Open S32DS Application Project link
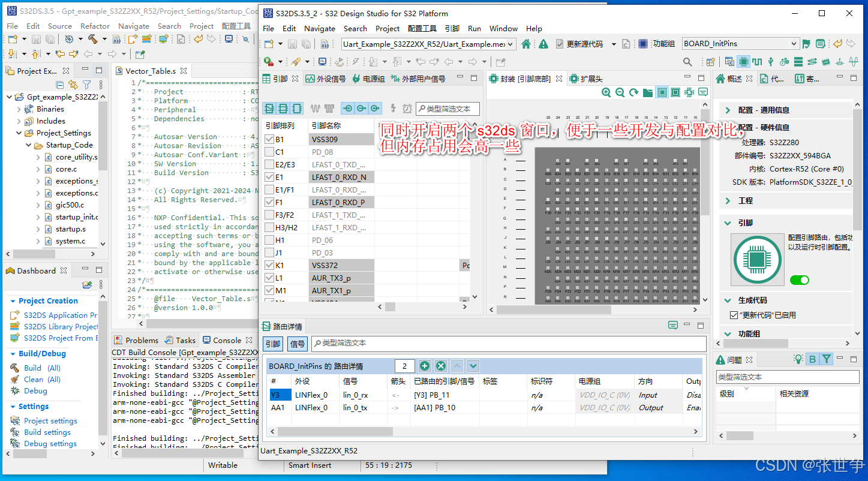 tap(60, 315)
